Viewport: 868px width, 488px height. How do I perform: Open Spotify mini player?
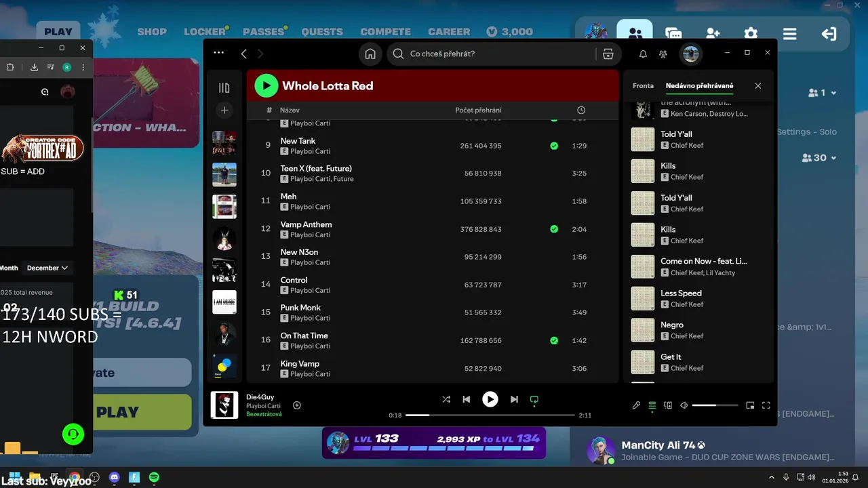point(750,405)
